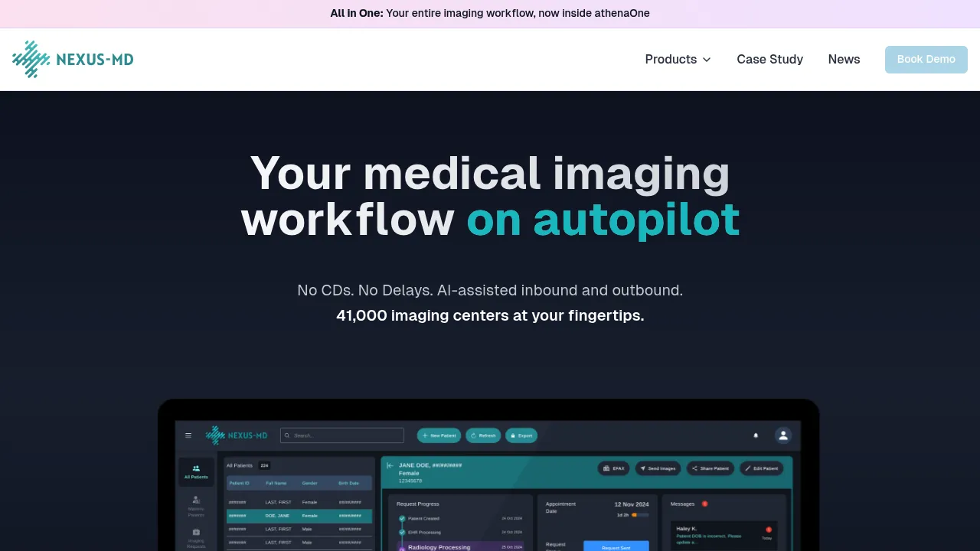Click the Birth Date column header
980x551 pixels.
(x=349, y=483)
